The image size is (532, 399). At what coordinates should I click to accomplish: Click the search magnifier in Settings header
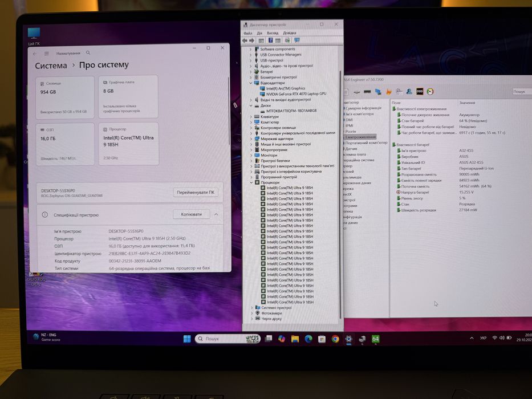click(88, 53)
